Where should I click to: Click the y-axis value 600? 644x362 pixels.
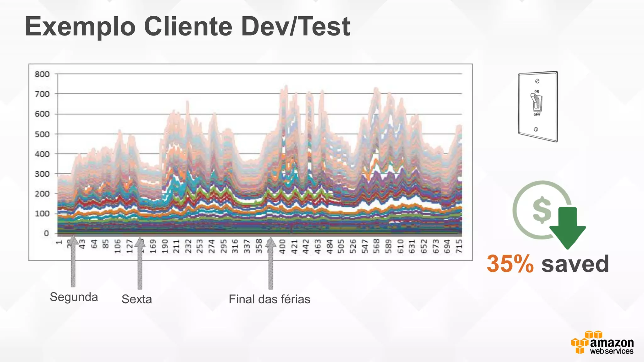point(42,114)
